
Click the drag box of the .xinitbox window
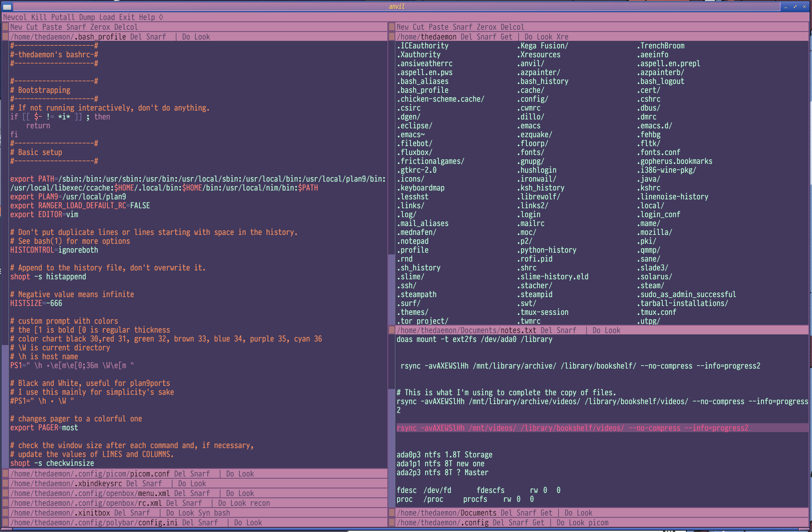click(x=5, y=512)
